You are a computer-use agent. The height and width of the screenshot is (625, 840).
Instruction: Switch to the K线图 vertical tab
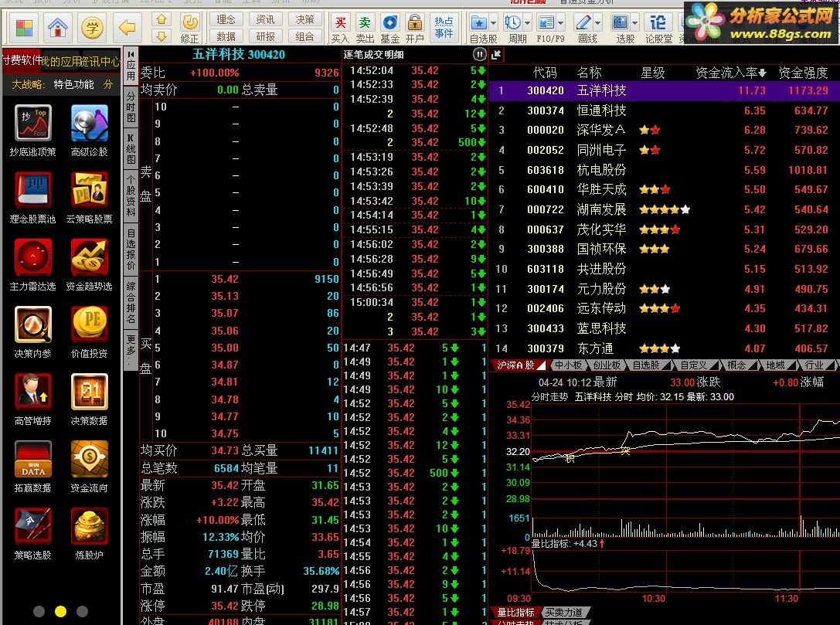pos(131,148)
